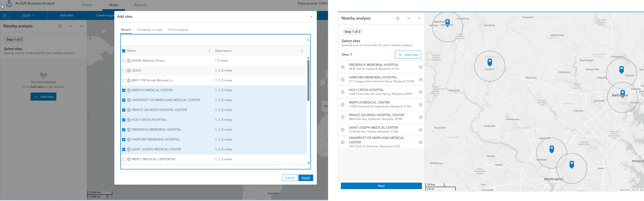
Task: Click the search field in Add sites dialog
Action: pyautogui.click(x=214, y=40)
